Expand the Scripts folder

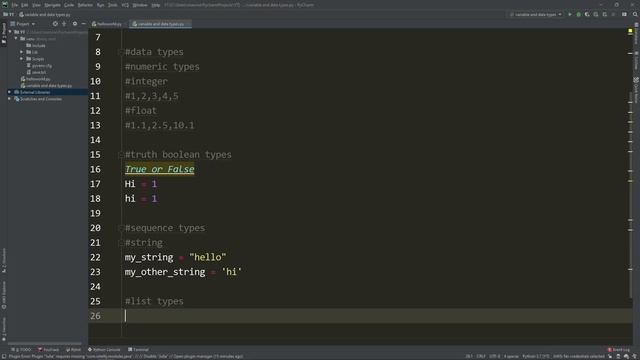click(x=22, y=59)
